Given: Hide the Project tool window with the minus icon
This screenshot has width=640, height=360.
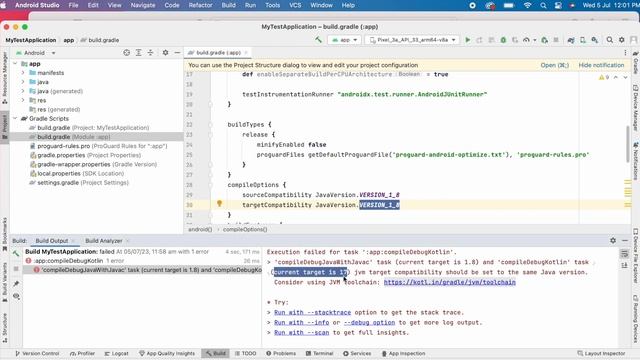Looking at the screenshot, I should [x=177, y=53].
